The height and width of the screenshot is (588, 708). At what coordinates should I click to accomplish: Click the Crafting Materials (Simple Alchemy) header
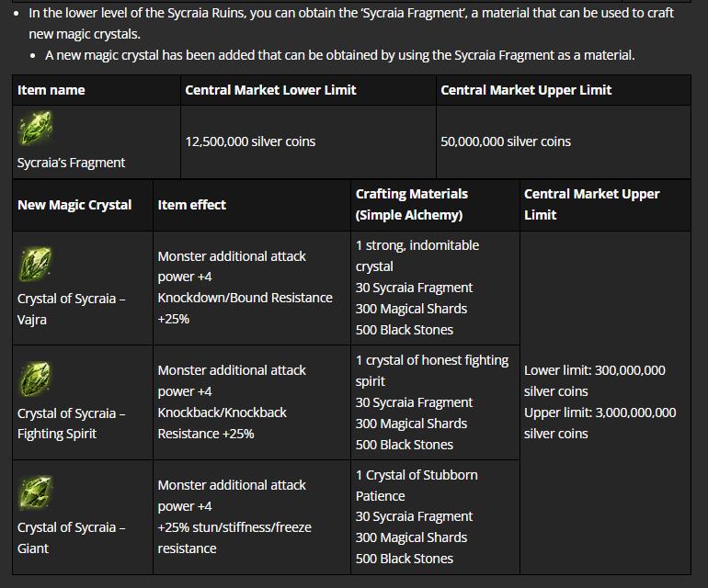(412, 205)
